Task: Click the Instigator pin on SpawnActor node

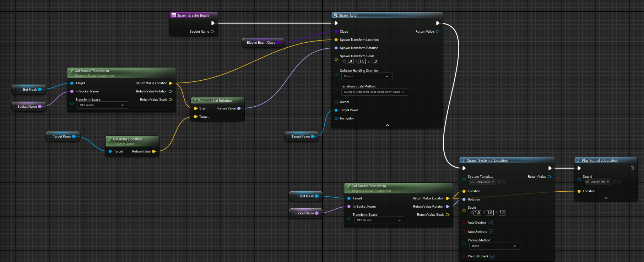Action: [x=336, y=118]
